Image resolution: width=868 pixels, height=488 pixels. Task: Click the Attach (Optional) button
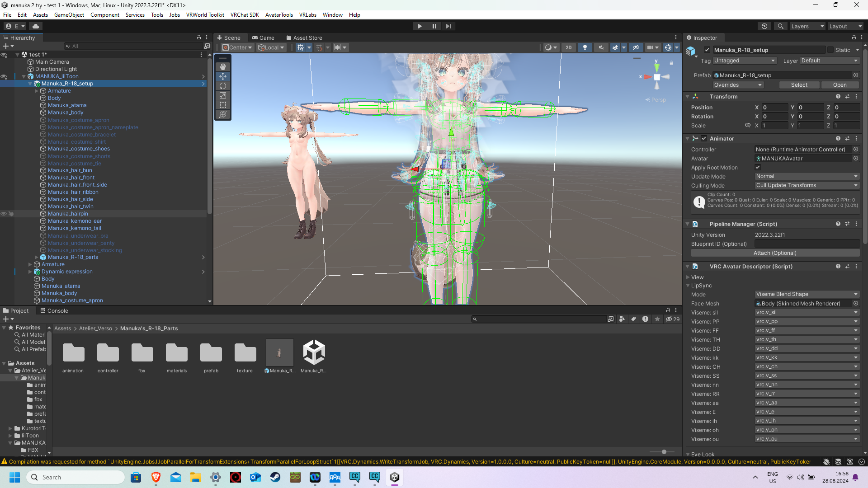(775, 253)
